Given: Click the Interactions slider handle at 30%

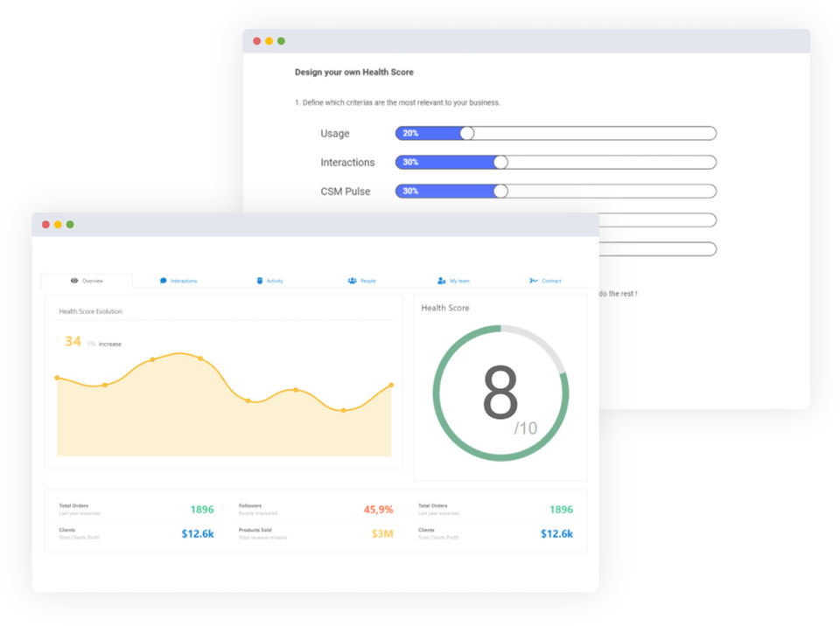Looking at the screenshot, I should [x=500, y=163].
